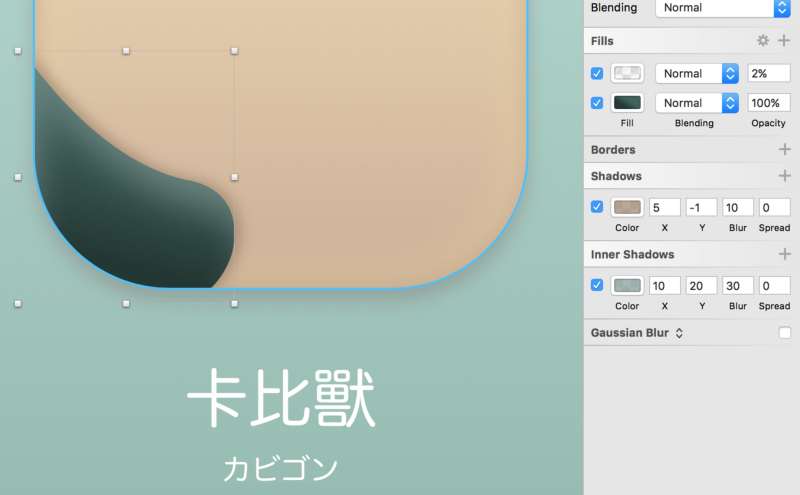Disable the 100% opacity fill checkbox

click(597, 103)
